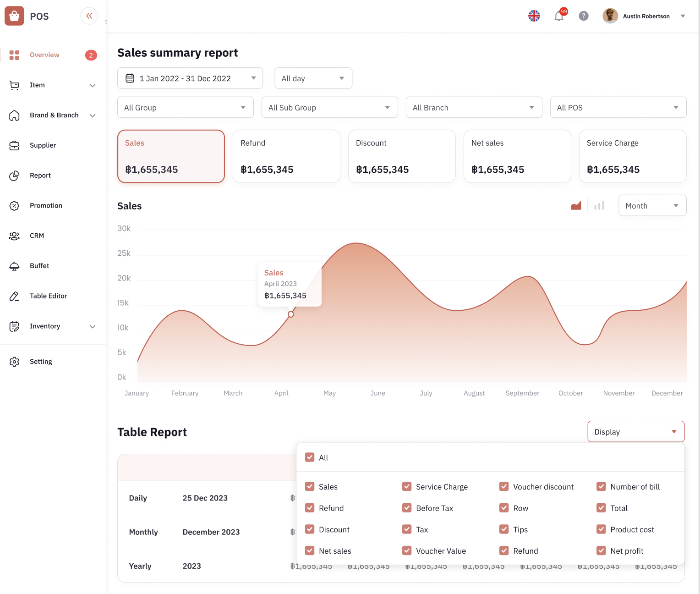Screen dimensions: 700x594
Task: Uncheck the Net profit checkbox
Action: click(601, 551)
